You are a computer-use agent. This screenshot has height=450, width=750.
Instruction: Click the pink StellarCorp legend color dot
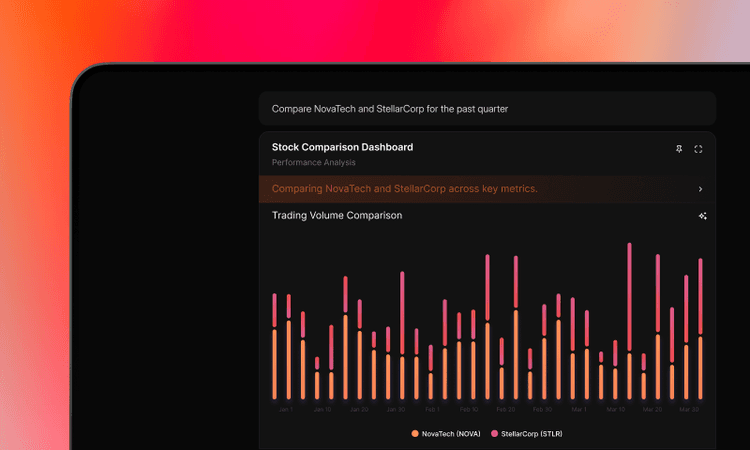coord(495,434)
